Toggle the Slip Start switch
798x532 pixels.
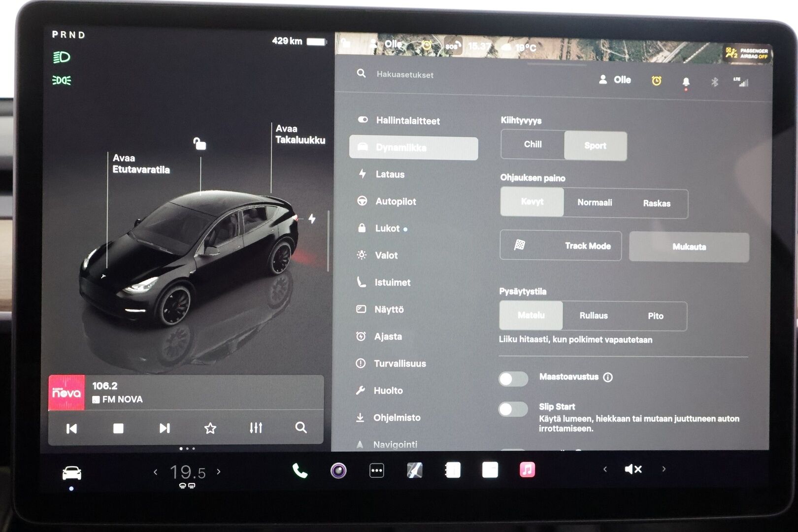click(513, 409)
